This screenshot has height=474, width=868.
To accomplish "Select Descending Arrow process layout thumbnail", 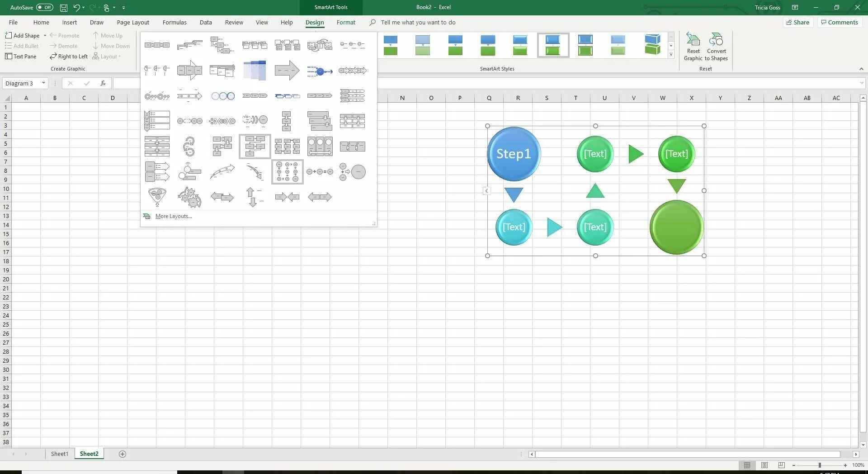I will pos(255,172).
